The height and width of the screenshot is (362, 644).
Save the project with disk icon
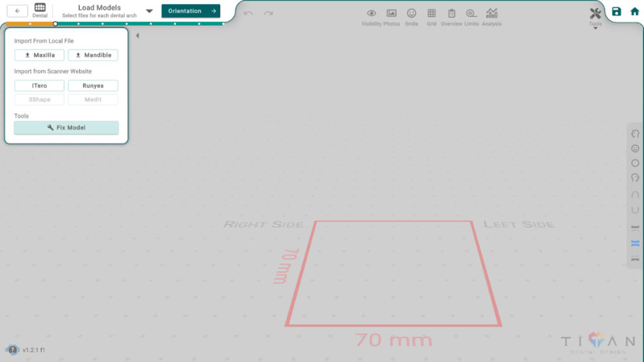616,11
